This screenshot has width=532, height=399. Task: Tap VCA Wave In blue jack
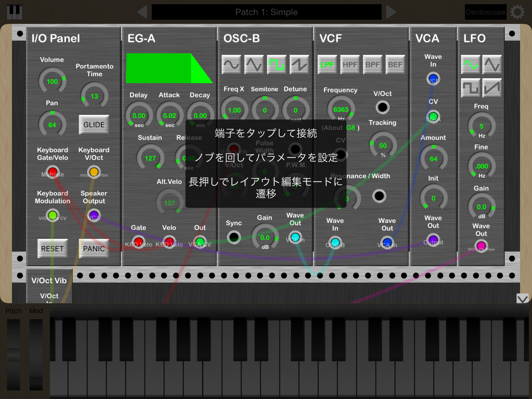pos(433,79)
